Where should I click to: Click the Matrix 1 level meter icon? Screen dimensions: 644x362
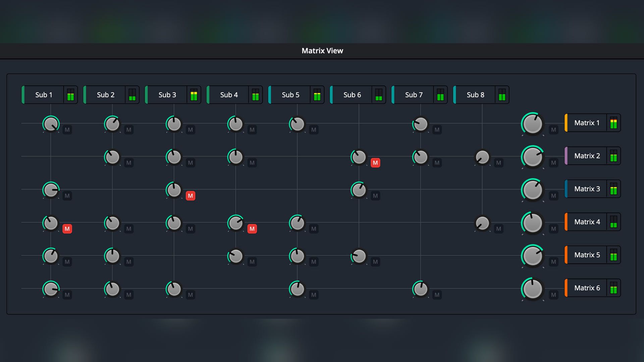(x=613, y=123)
